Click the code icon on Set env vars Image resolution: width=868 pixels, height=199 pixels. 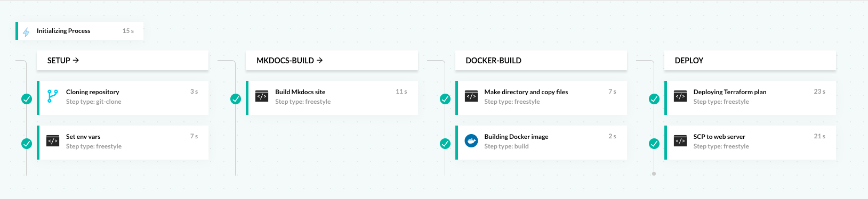coord(53,141)
